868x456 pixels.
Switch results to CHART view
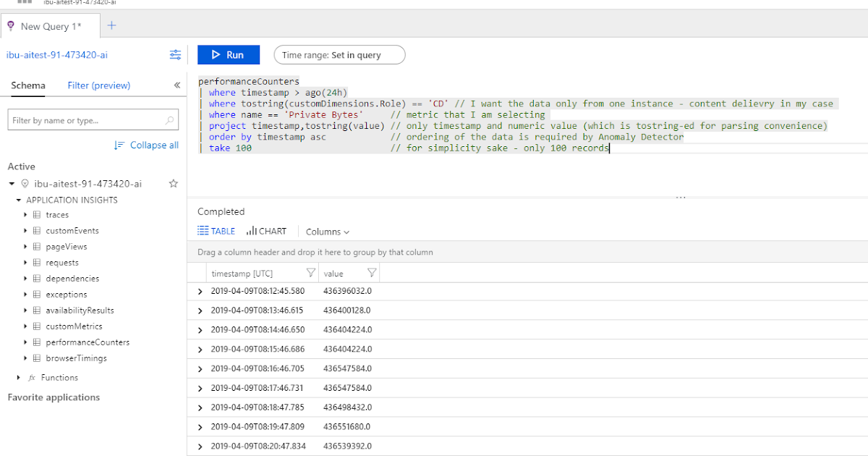tap(266, 231)
